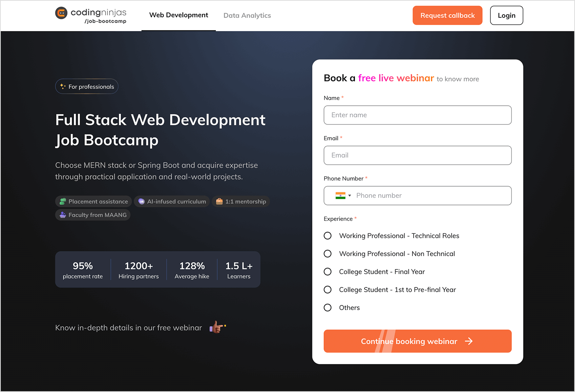The width and height of the screenshot is (575, 392).
Task: Choose College Student - Final Year
Action: pyautogui.click(x=328, y=272)
